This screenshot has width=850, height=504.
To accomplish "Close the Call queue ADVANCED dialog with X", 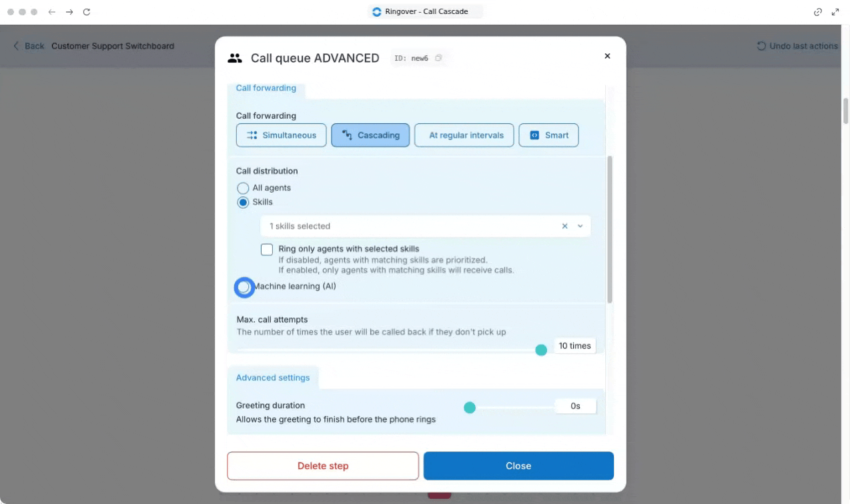I will pos(607,56).
